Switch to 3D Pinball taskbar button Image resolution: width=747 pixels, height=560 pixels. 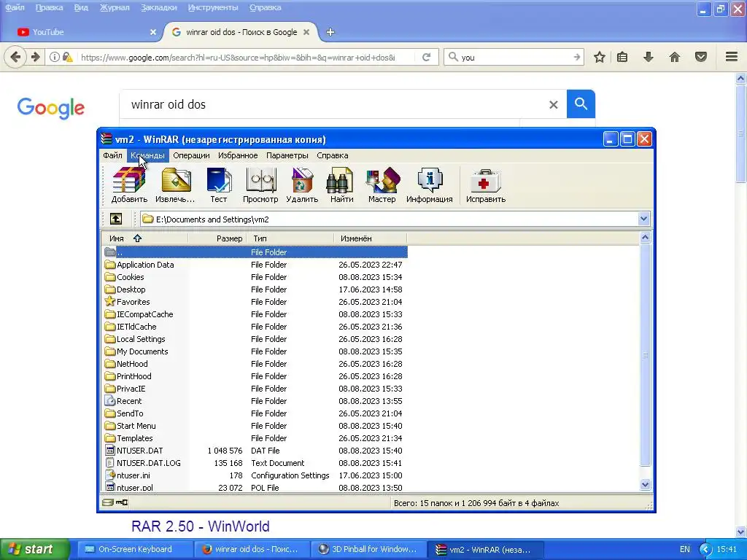(368, 549)
